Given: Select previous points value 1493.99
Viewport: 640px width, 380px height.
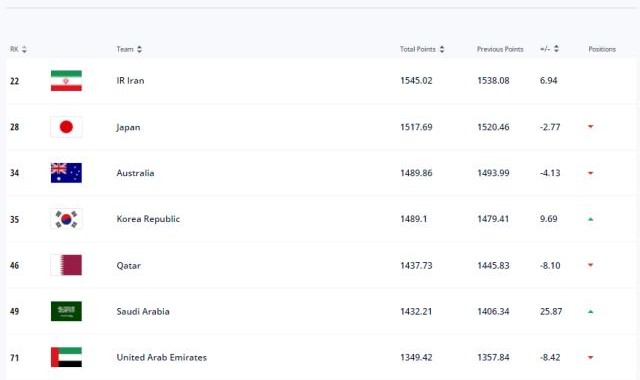Looking at the screenshot, I should pyautogui.click(x=493, y=173).
